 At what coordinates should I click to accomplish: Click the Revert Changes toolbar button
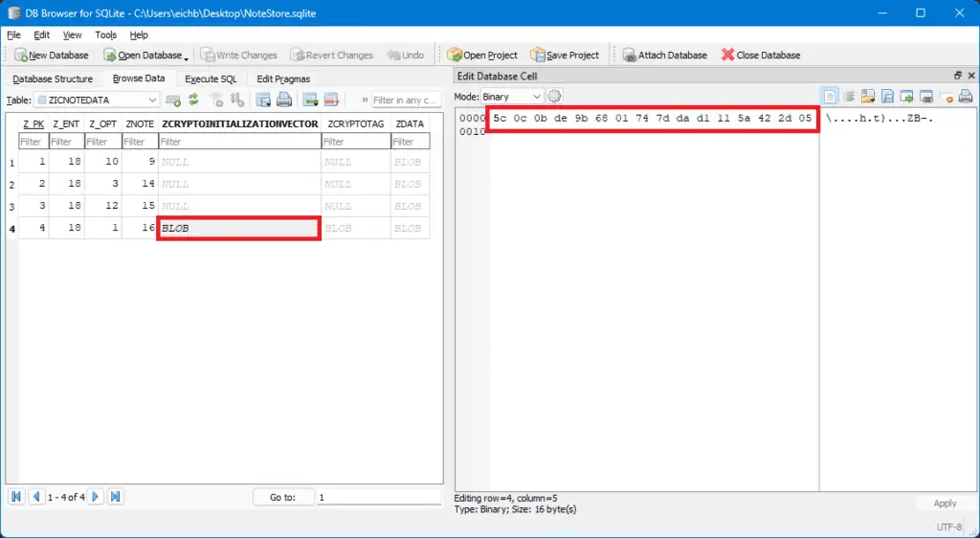tap(331, 55)
